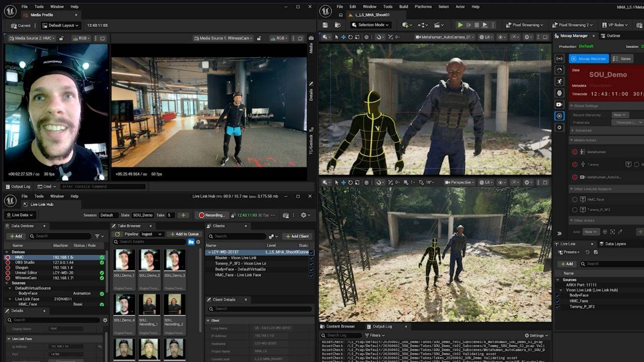Click the face head icon in Mocap sidebar
The width and height of the screenshot is (644, 362).
[x=559, y=93]
